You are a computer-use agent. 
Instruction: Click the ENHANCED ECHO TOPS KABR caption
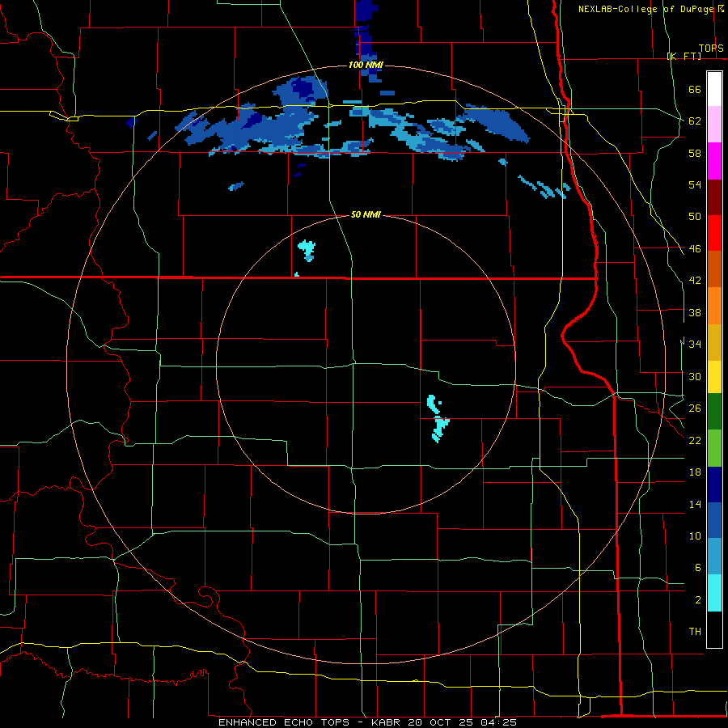[x=367, y=722]
